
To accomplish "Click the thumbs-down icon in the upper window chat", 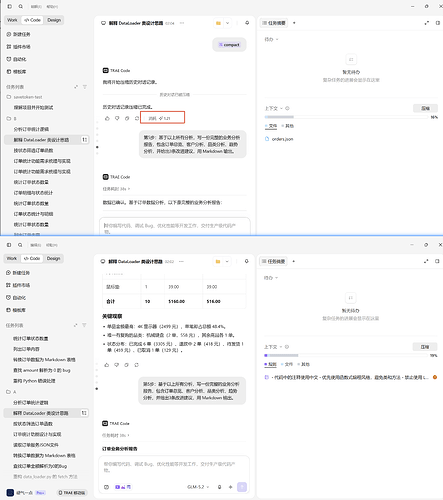I will (x=117, y=118).
